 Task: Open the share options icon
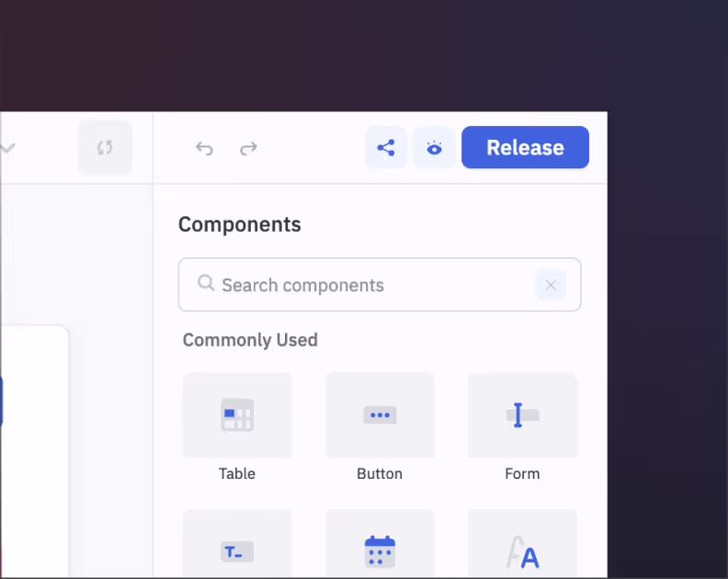tap(386, 148)
